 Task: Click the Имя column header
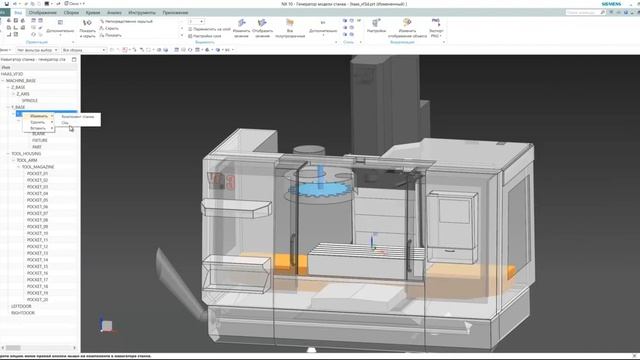6,67
